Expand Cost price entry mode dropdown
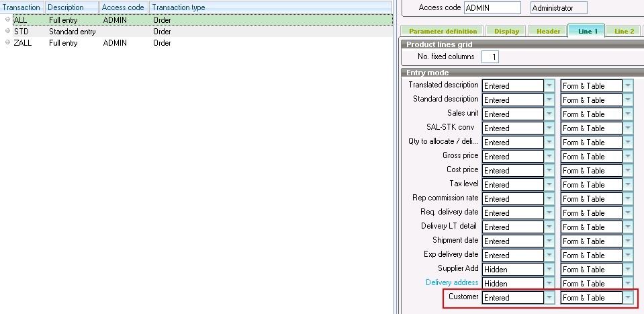This screenshot has height=314, width=644. tap(549, 171)
